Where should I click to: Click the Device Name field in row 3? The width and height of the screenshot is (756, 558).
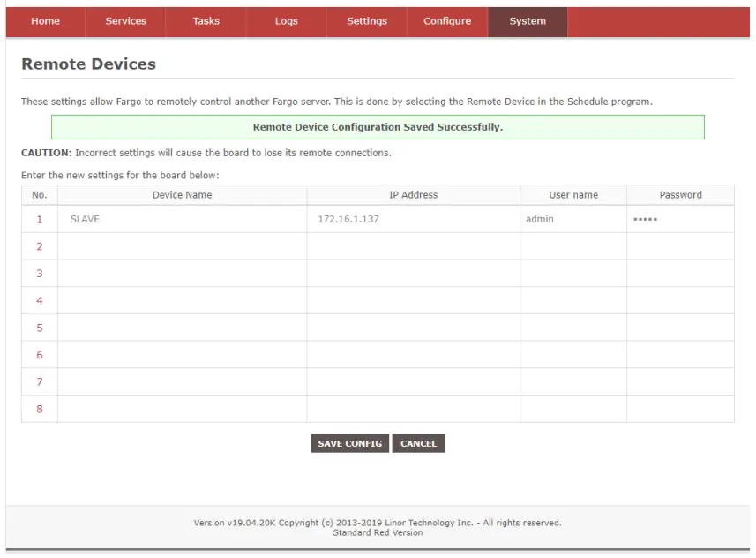[183, 273]
